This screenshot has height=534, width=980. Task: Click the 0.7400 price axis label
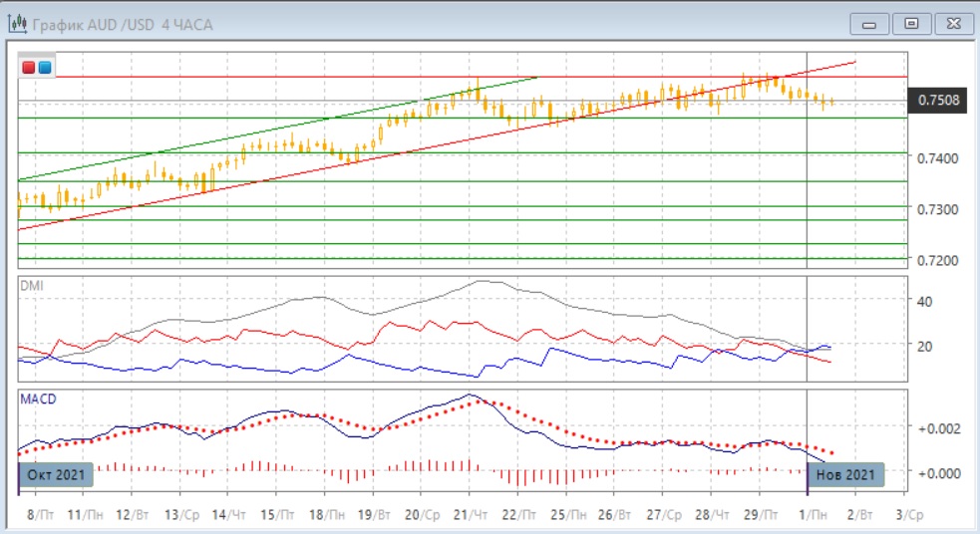(937, 158)
